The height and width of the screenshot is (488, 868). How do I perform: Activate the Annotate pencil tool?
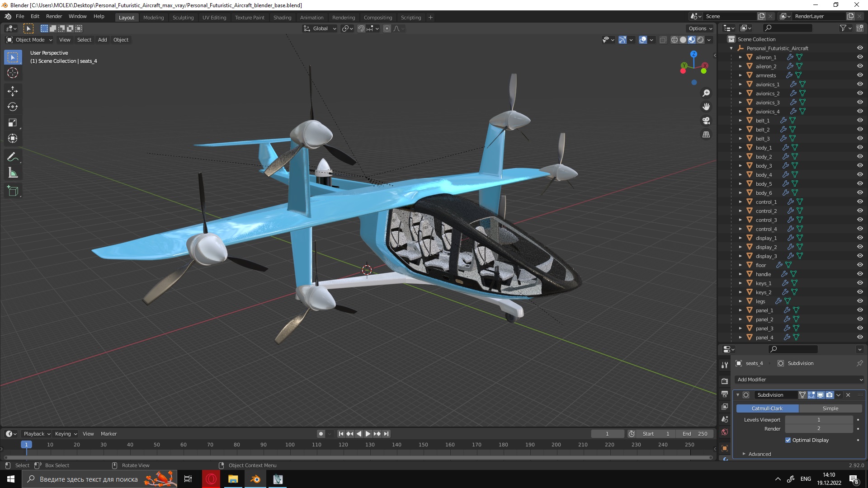click(x=13, y=157)
